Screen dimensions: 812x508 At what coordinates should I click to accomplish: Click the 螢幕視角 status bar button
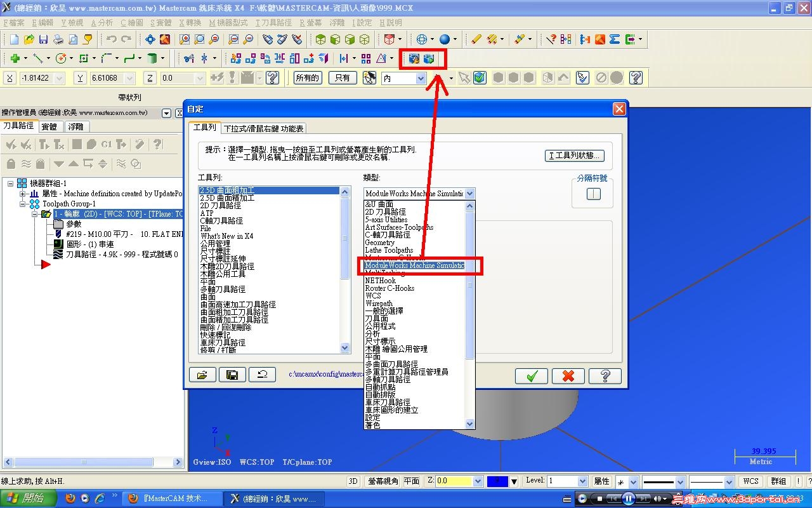[x=383, y=481]
